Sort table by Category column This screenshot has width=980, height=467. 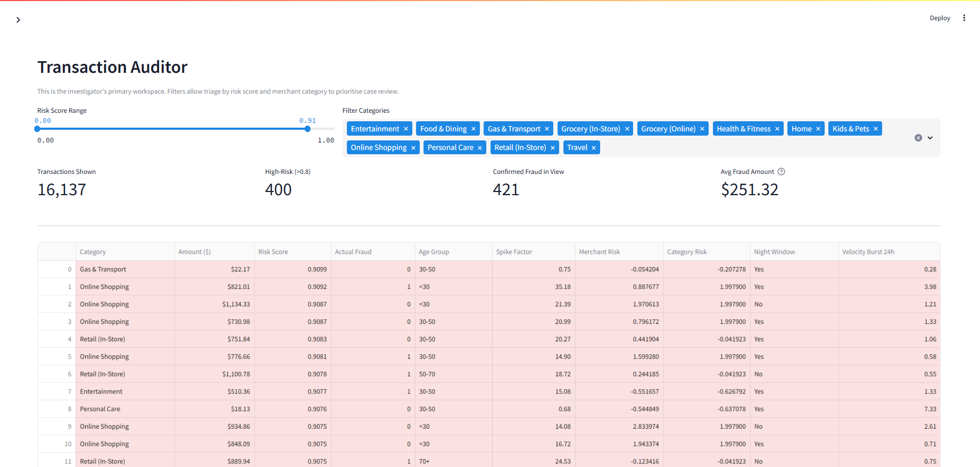coord(125,252)
